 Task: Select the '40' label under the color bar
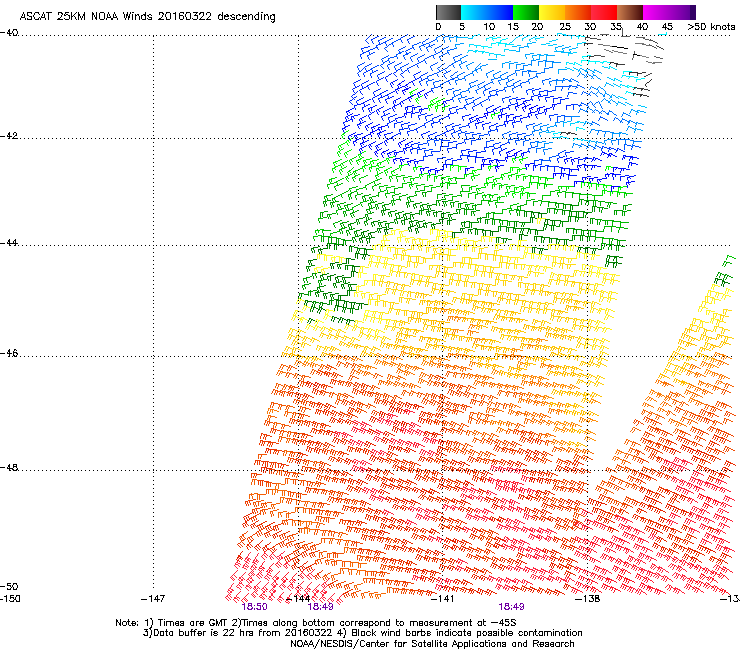642,26
